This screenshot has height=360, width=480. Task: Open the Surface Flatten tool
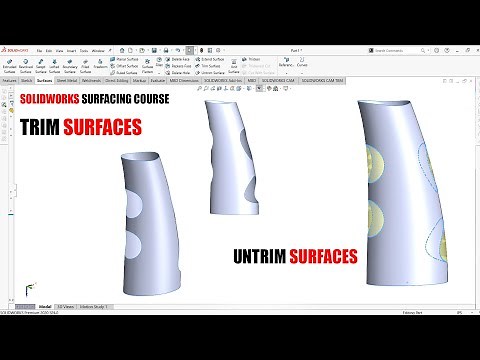click(147, 66)
